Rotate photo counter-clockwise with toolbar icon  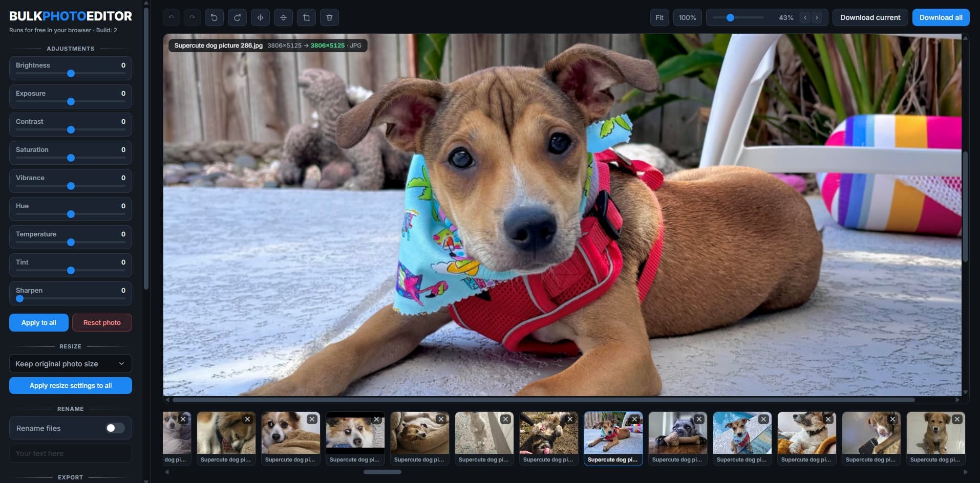(x=214, y=17)
